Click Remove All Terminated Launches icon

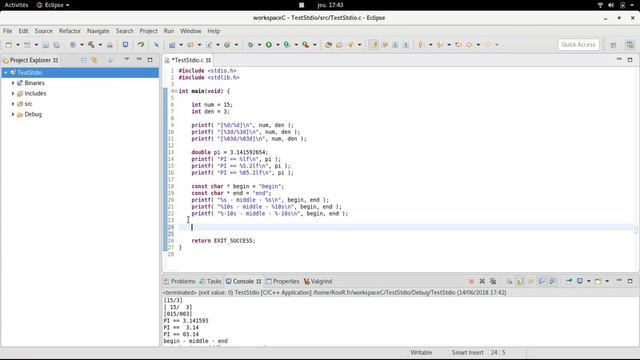coord(493,281)
